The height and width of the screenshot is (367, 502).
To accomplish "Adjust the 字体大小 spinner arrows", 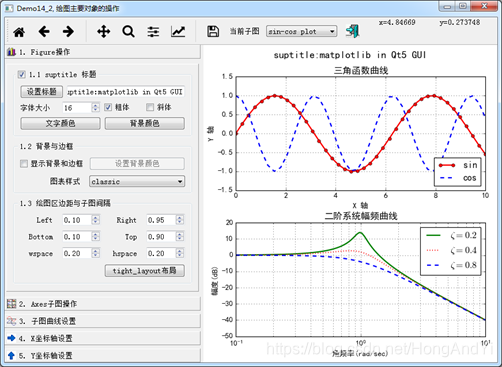I will pyautogui.click(x=95, y=107).
